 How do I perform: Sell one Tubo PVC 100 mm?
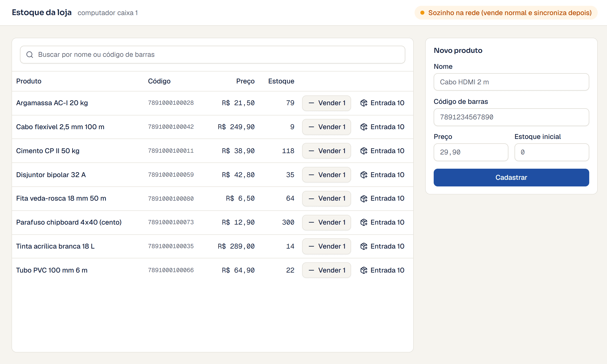[x=326, y=270]
